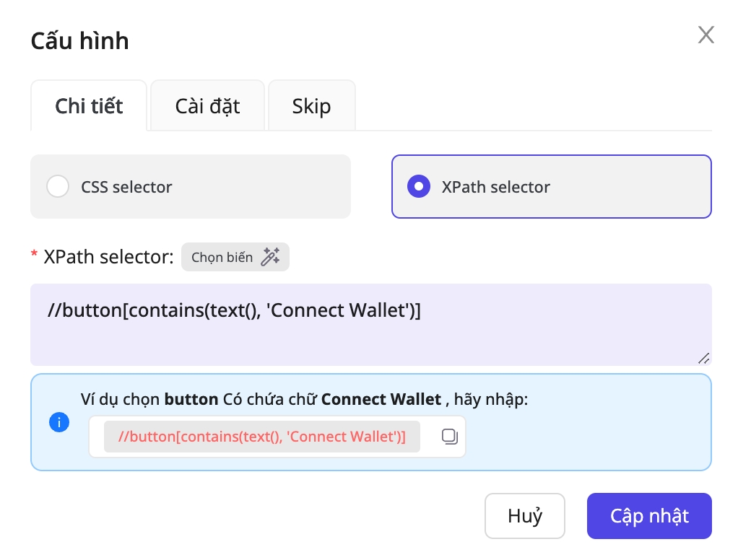Grab the text area resize handle
Screen dimensions: 738x560
(703, 357)
